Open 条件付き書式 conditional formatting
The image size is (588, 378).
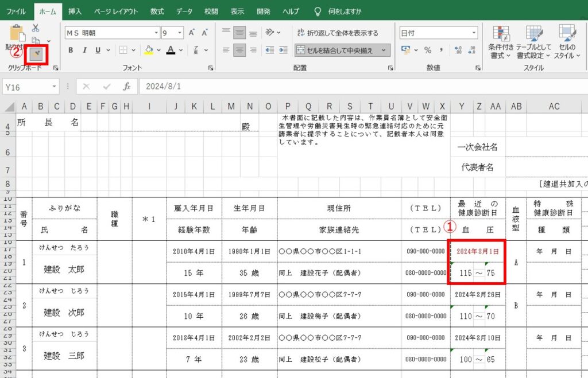[501, 42]
